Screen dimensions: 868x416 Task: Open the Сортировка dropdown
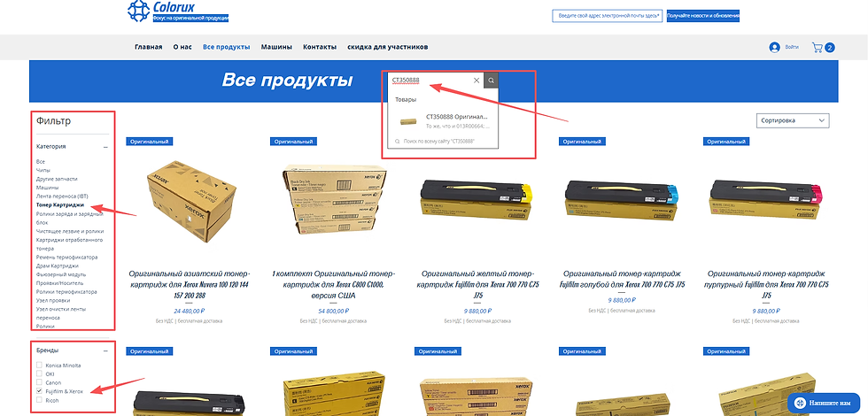792,120
